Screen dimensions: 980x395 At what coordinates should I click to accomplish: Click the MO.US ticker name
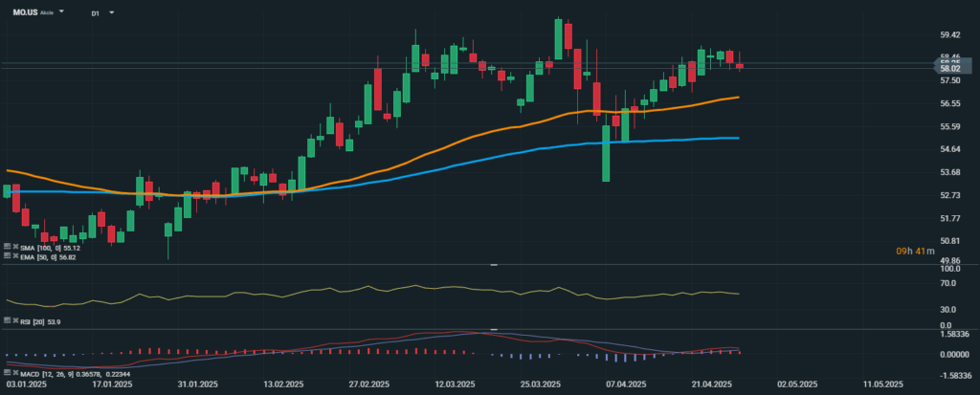point(23,13)
